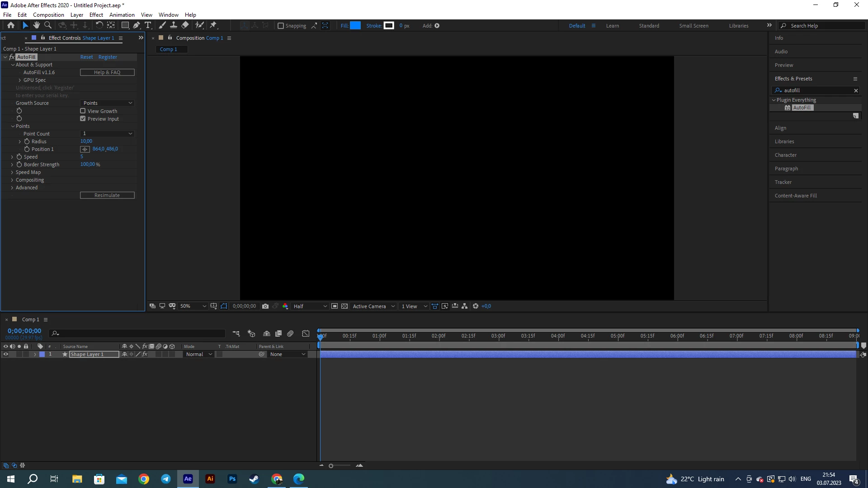This screenshot has width=868, height=488.
Task: Select the Pen tool
Action: (x=137, y=25)
